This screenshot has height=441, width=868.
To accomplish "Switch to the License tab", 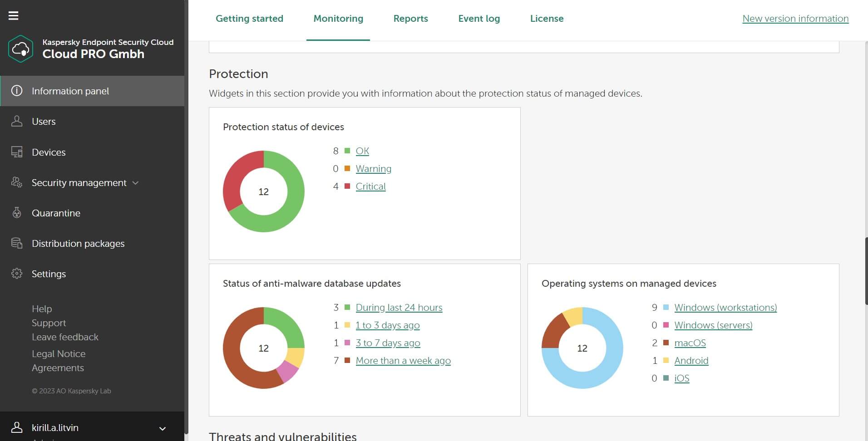I will 547,18.
